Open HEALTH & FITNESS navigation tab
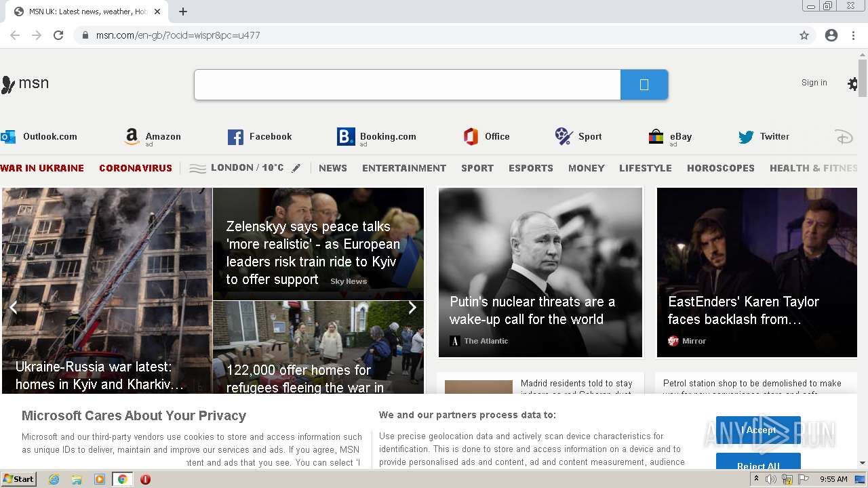Viewport: 868px width, 488px height. coord(814,168)
